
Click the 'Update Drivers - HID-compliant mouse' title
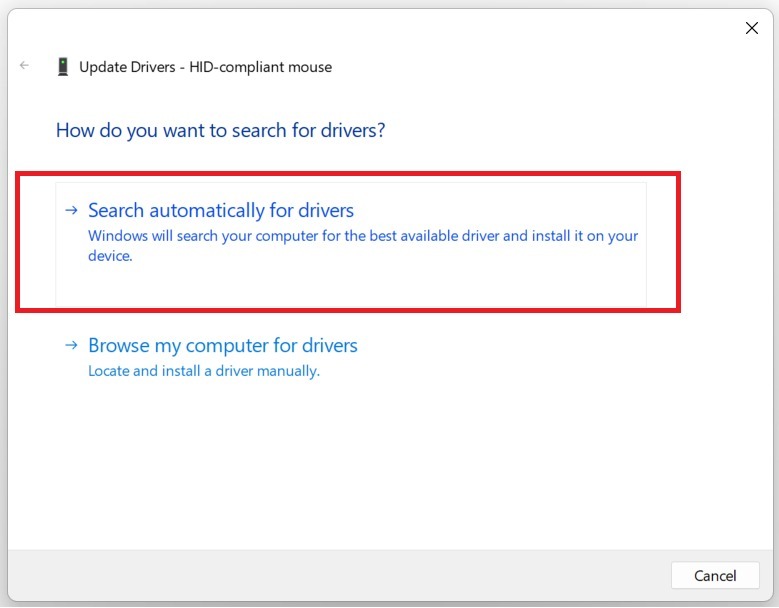[205, 67]
